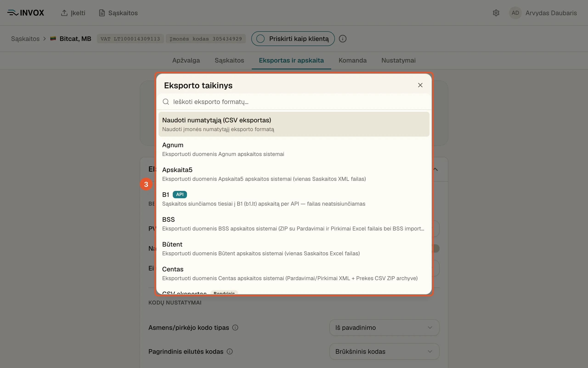The image size is (588, 368).
Task: Focus the Ieškoti eksporto formatų search field
Action: point(294,102)
